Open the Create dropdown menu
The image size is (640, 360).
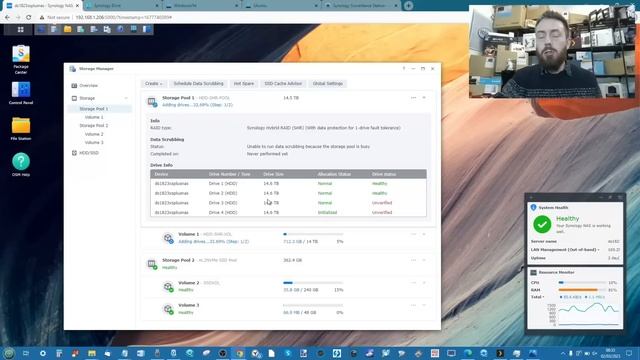pos(153,84)
